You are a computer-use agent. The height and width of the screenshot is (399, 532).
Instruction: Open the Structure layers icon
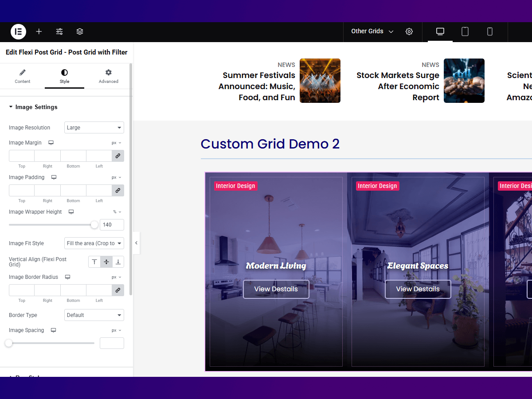click(80, 31)
